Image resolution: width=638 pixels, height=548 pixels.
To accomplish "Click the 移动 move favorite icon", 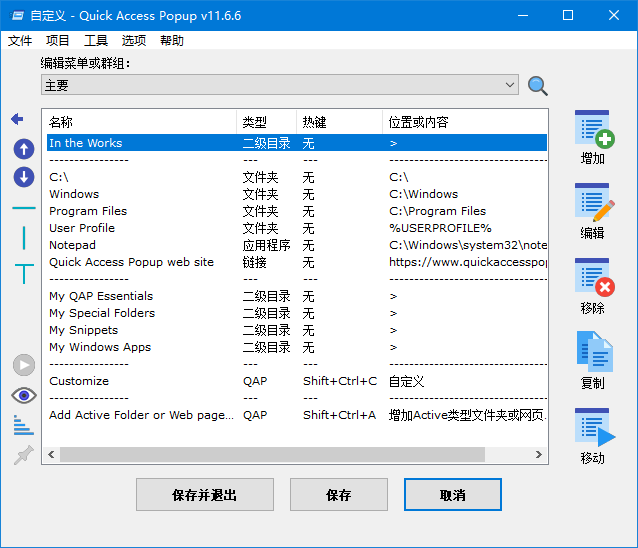I will click(594, 428).
